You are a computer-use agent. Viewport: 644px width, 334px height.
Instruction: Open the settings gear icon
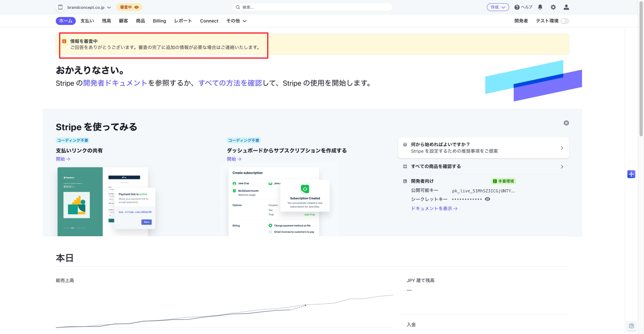point(553,7)
